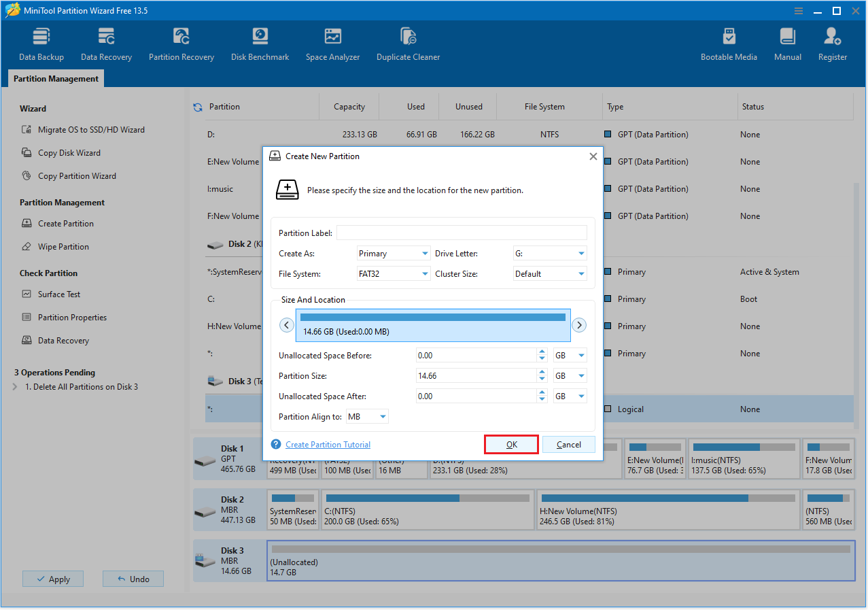Launch the Disk Benchmark tool

point(260,42)
